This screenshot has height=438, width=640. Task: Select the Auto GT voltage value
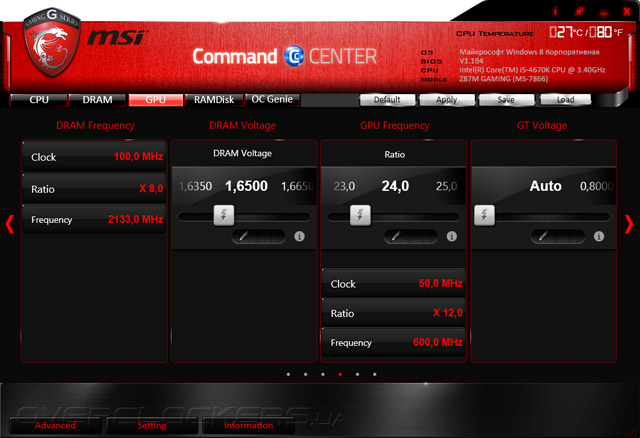click(545, 186)
